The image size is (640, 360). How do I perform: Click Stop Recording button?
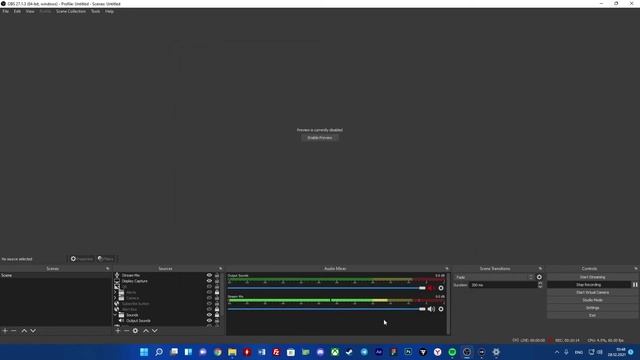point(589,284)
